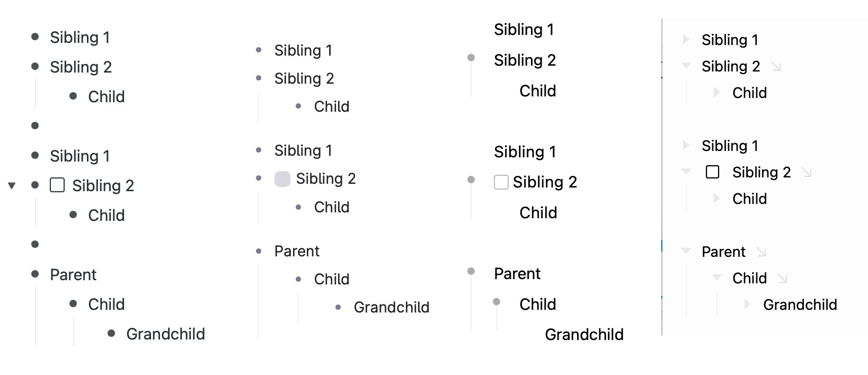The width and height of the screenshot is (868, 375).
Task: Expand Grandchild using its right triangle
Action: coord(747,304)
